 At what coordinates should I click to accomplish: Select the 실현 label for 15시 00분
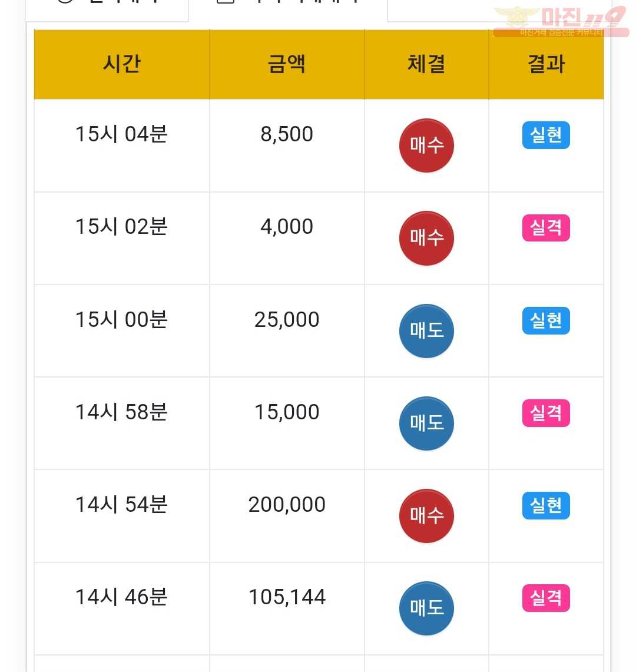(x=546, y=320)
